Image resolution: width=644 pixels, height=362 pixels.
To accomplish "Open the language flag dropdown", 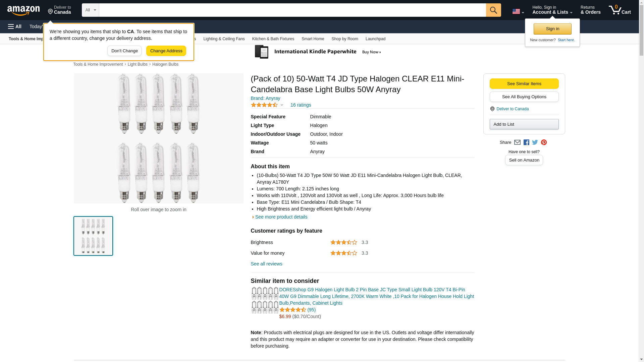I will 518,11.
